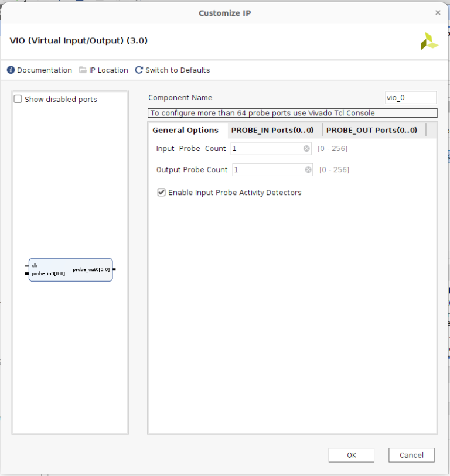
Task: Focus the Input Probe Count text field
Action: click(x=267, y=149)
